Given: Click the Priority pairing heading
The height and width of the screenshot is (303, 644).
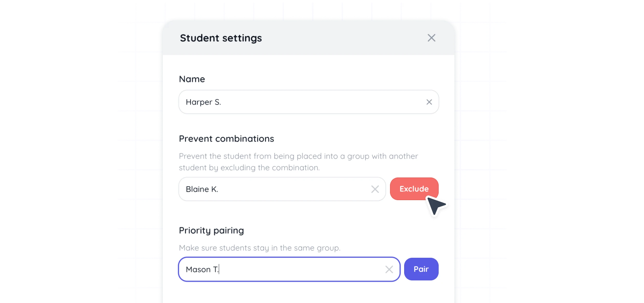Looking at the screenshot, I should pyautogui.click(x=211, y=230).
